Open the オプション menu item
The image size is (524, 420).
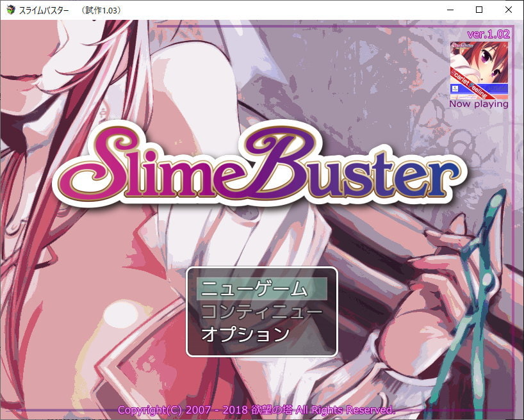pyautogui.click(x=245, y=334)
